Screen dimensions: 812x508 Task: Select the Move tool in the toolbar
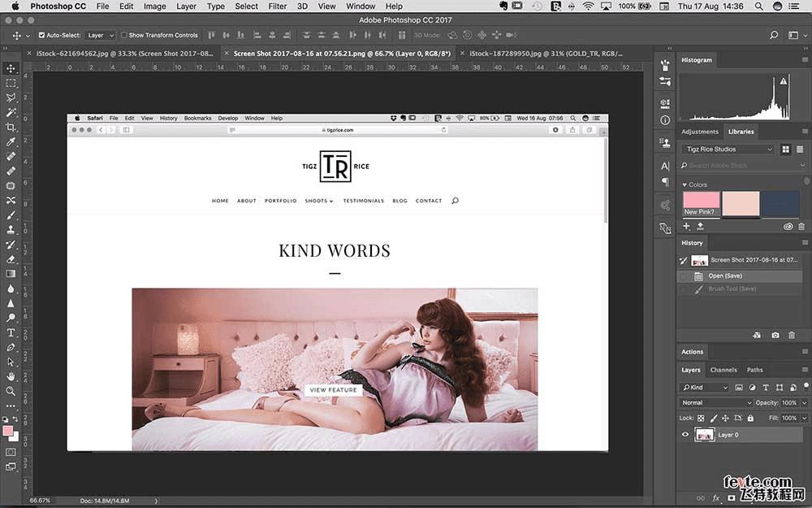pos(11,69)
